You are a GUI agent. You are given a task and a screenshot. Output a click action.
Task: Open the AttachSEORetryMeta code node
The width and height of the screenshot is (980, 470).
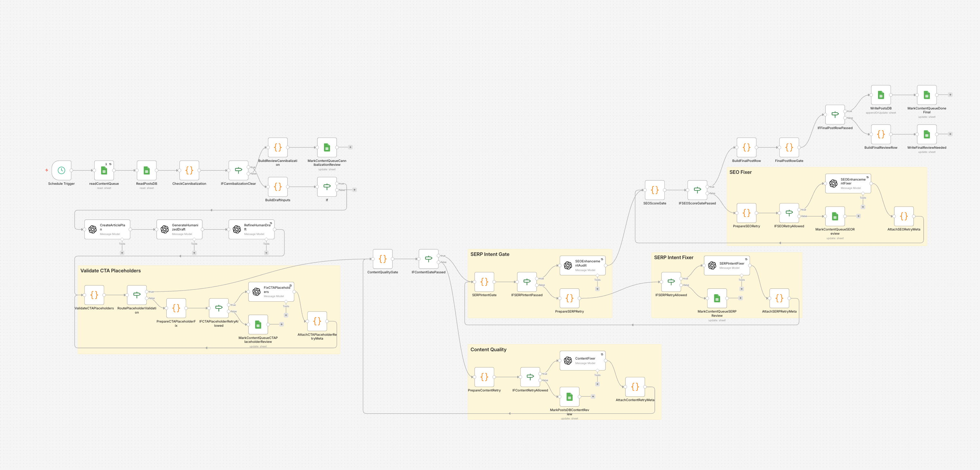904,217
